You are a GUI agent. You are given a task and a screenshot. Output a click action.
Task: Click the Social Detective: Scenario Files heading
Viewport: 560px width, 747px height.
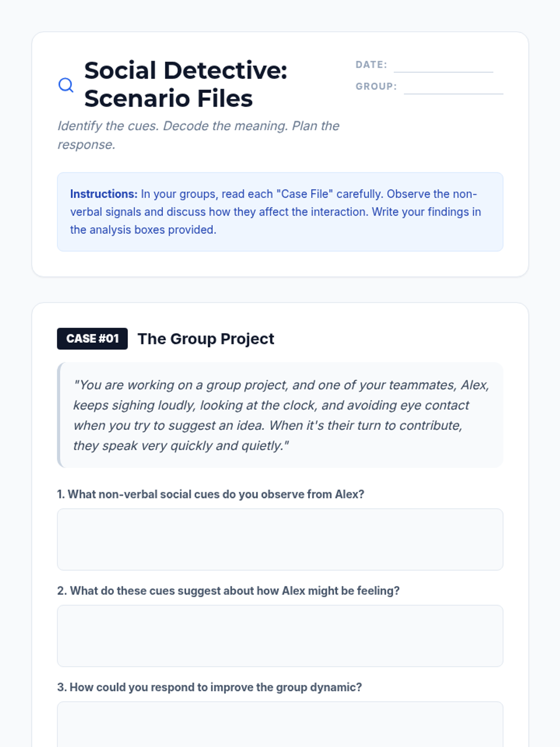[185, 85]
